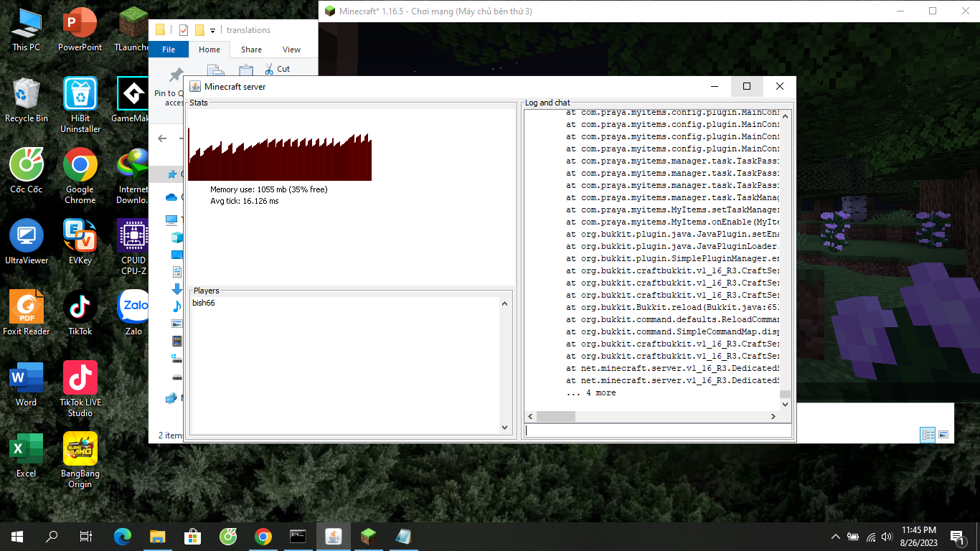
Task: Launch Zalo desktop shortcut
Action: click(133, 314)
